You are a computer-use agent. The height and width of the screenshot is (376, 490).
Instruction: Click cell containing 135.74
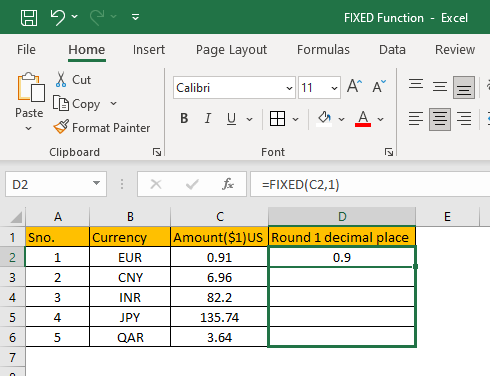coord(219,317)
